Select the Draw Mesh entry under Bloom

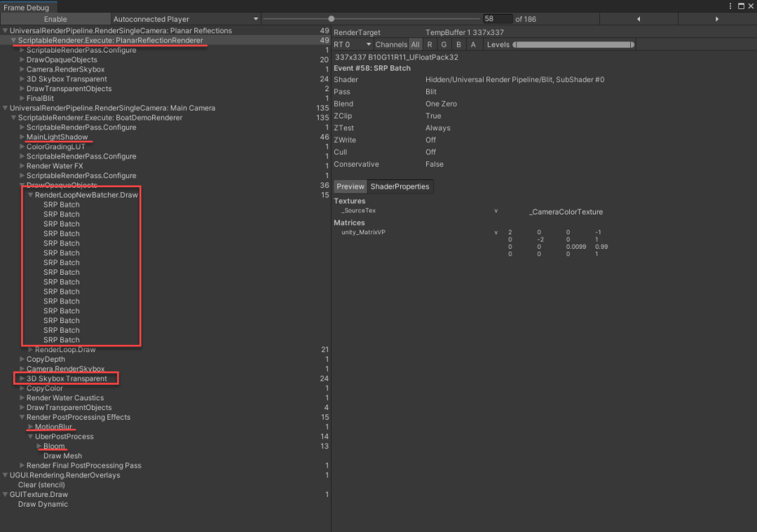[62, 456]
